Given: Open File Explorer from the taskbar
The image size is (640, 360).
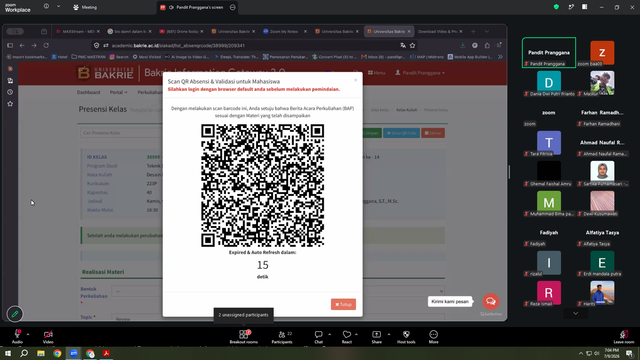Looking at the screenshot, I should pyautogui.click(x=41, y=353).
